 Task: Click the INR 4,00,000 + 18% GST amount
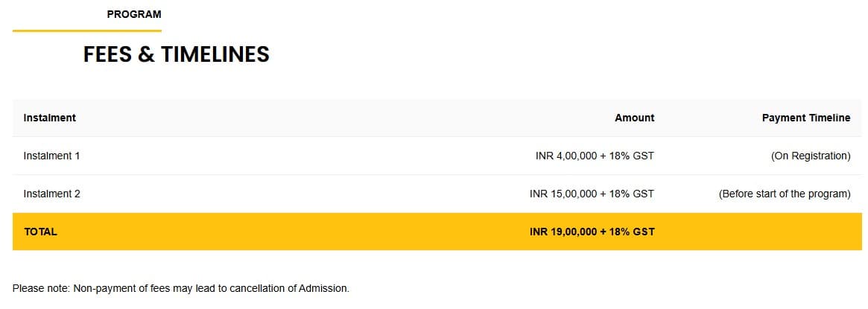point(595,156)
